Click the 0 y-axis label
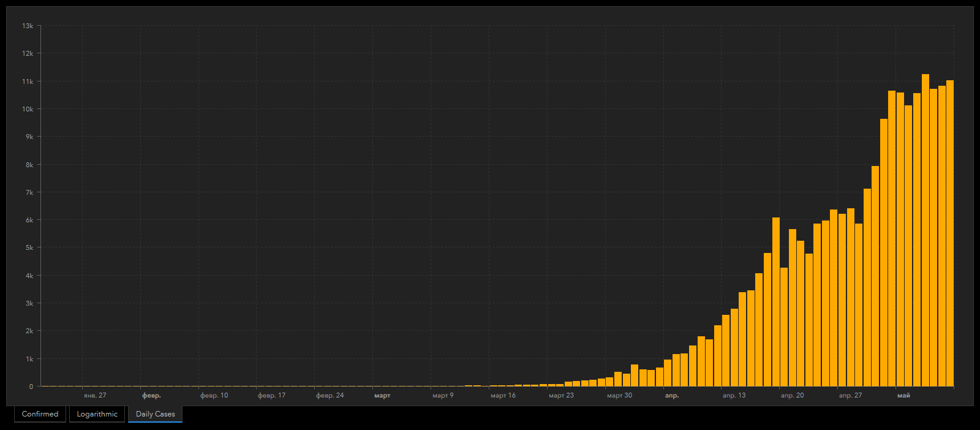The height and width of the screenshot is (430, 980). pyautogui.click(x=31, y=387)
